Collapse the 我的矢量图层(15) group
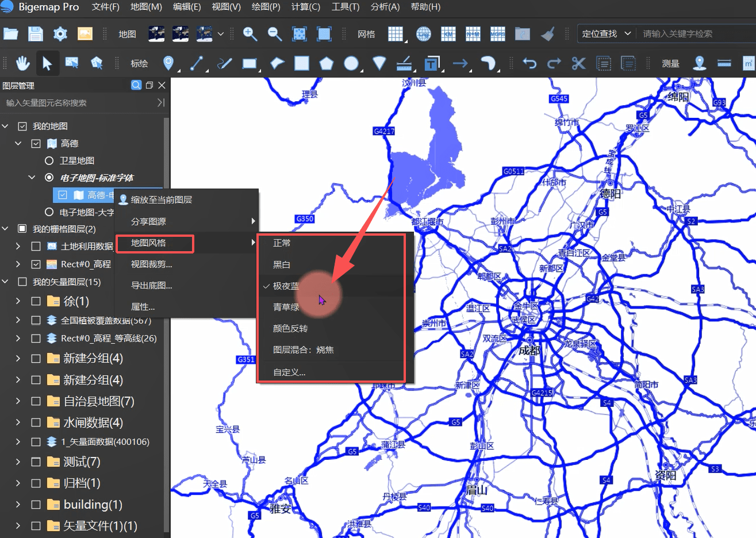The height and width of the screenshot is (538, 756). tap(5, 282)
